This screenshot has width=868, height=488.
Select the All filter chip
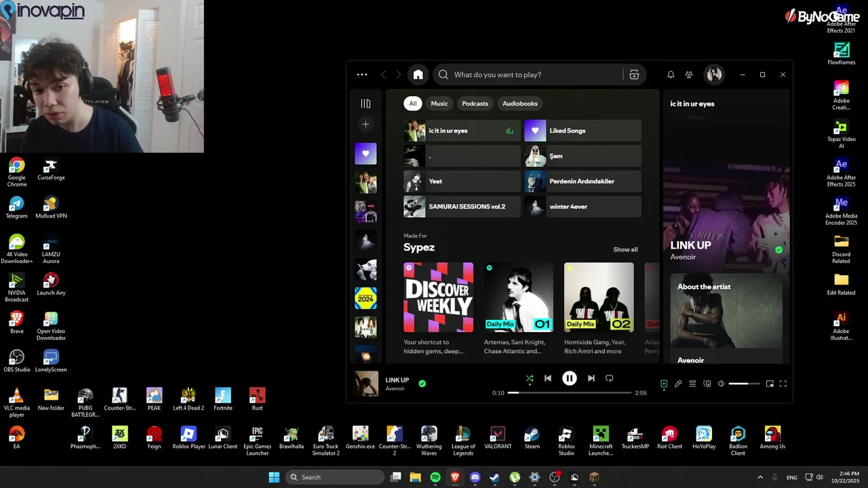(x=412, y=104)
